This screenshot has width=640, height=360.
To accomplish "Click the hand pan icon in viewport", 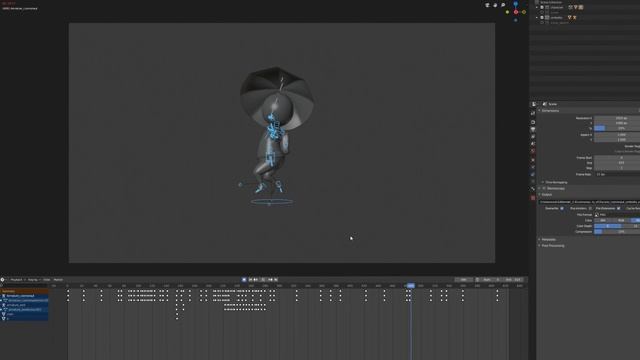I will [x=495, y=5].
